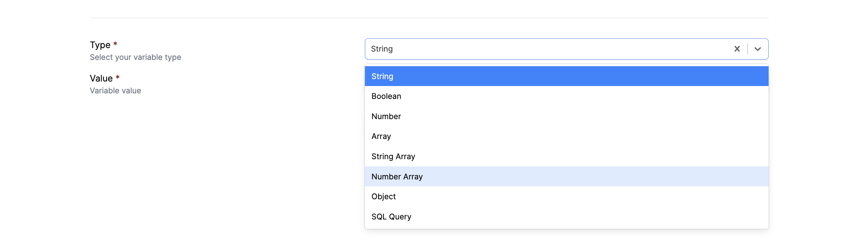Click the required asterisk beside Type
Viewport: 868px width, 248px height.
(x=115, y=44)
